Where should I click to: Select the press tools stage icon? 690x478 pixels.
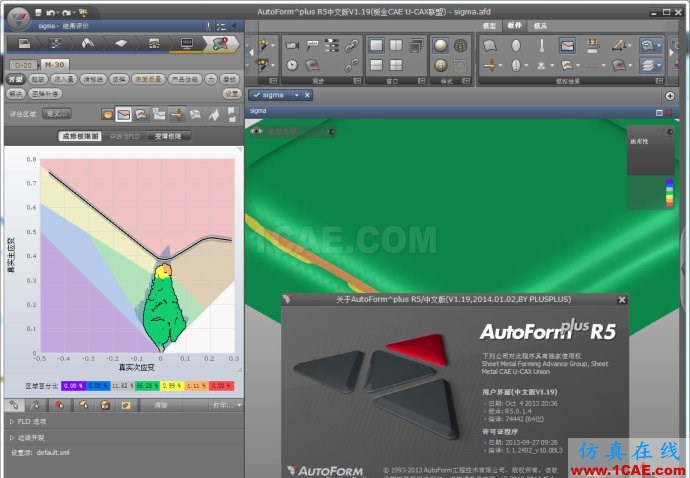click(x=154, y=44)
